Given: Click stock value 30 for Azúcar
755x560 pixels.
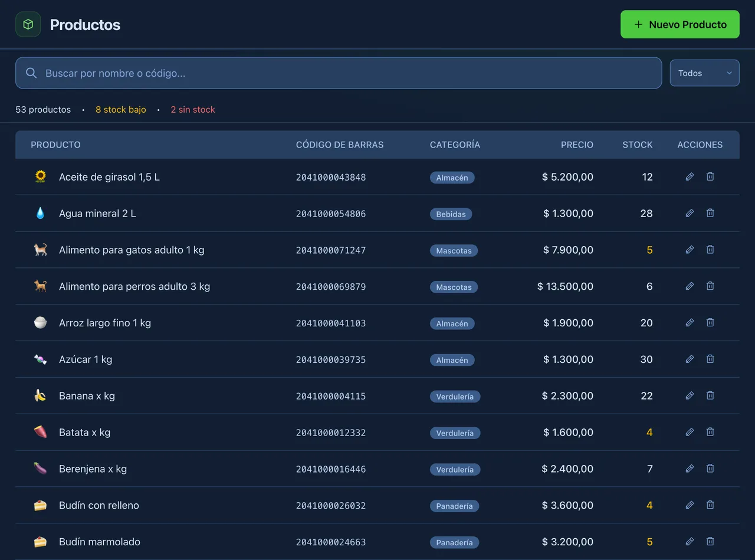Looking at the screenshot, I should [x=646, y=359].
